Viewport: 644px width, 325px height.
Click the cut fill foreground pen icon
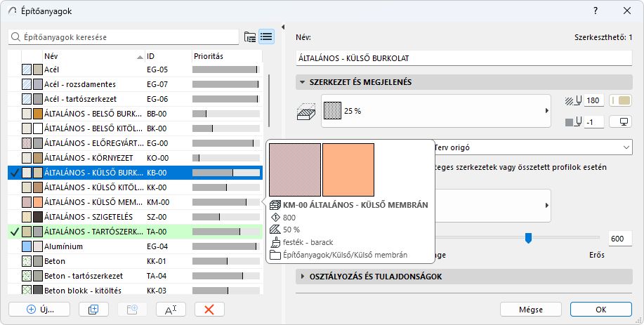click(x=574, y=100)
